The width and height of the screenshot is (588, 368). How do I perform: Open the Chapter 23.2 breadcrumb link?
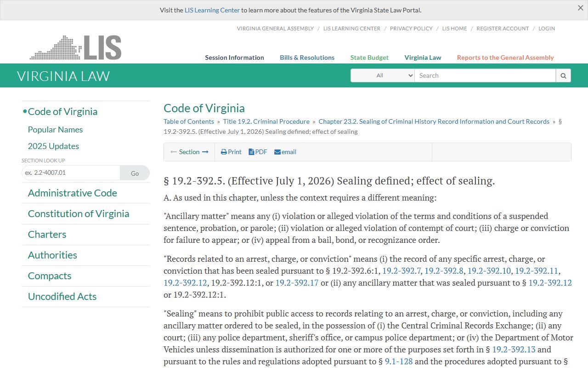pyautogui.click(x=434, y=121)
